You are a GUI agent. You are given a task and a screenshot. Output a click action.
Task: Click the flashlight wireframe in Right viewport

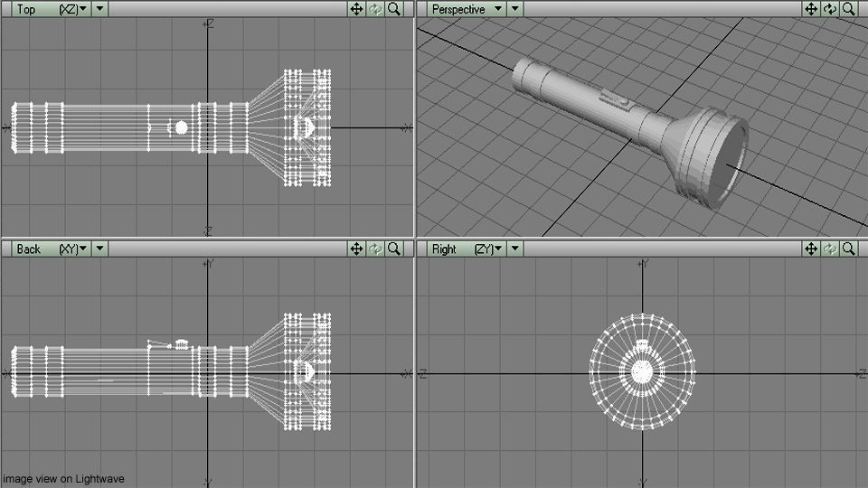tap(642, 371)
